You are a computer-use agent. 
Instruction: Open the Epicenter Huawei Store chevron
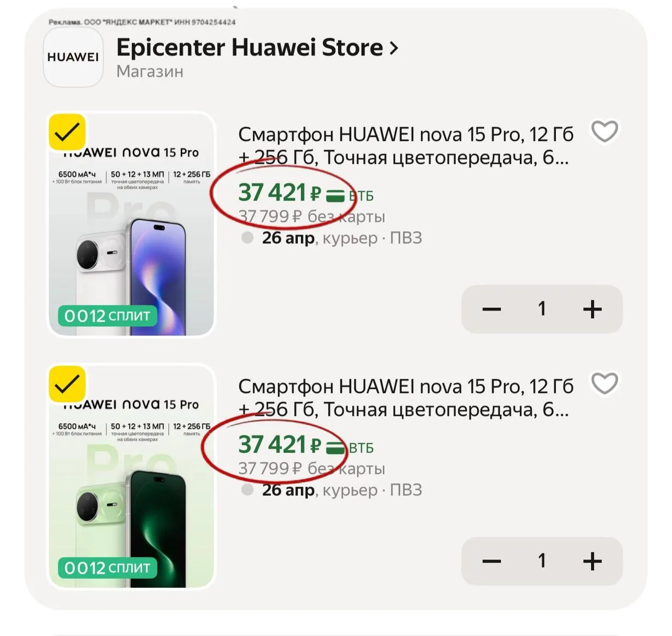coord(394,48)
